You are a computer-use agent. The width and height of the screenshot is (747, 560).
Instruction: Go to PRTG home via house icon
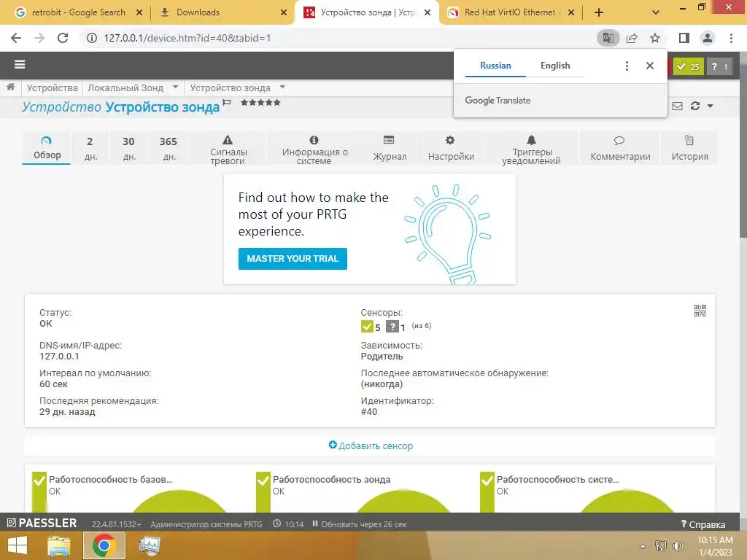pos(10,87)
